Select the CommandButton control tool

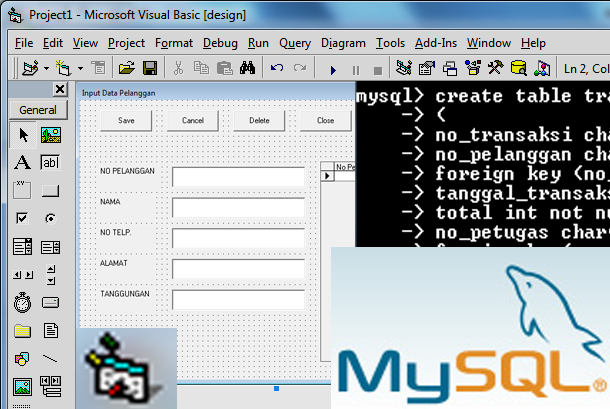coord(51,191)
